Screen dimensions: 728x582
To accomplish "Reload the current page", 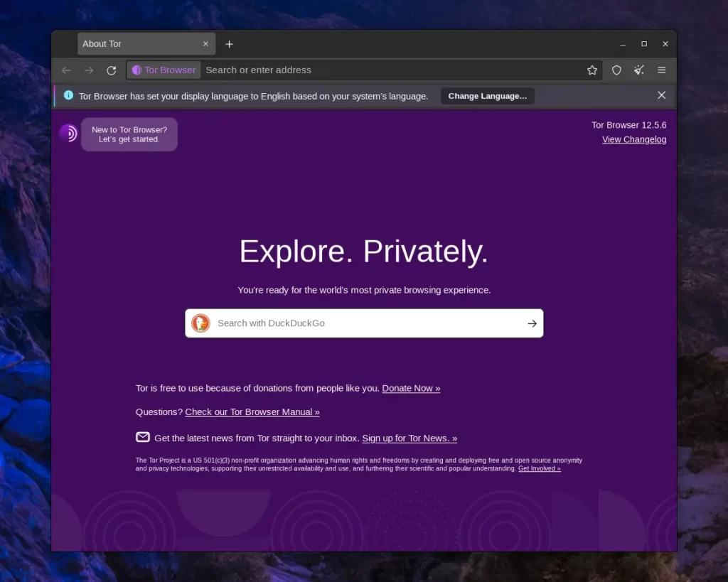I will tap(112, 70).
